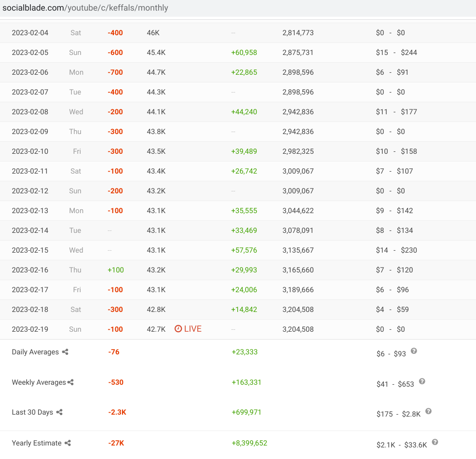The image size is (476, 459).
Task: Click the Weekly Averages label
Action: tap(39, 382)
